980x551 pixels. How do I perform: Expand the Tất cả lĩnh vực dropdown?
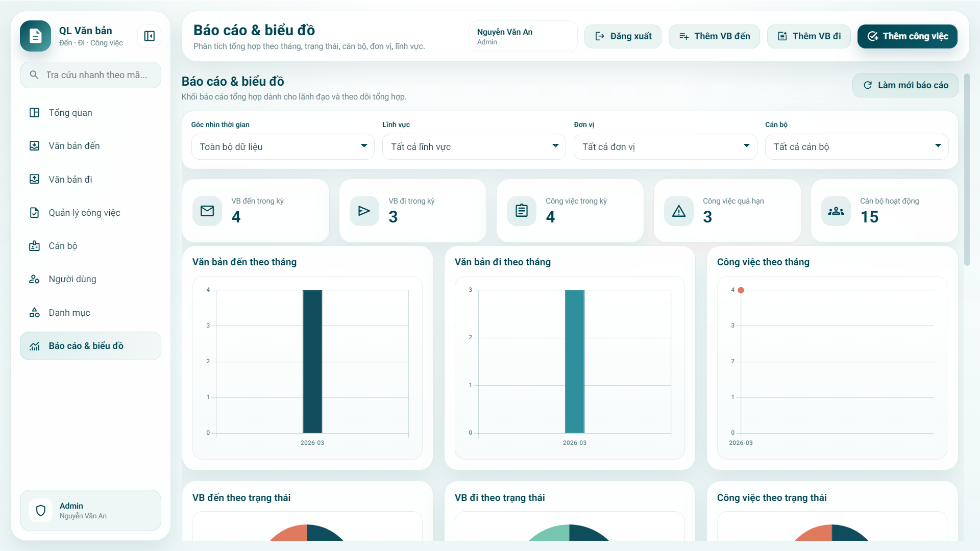474,147
